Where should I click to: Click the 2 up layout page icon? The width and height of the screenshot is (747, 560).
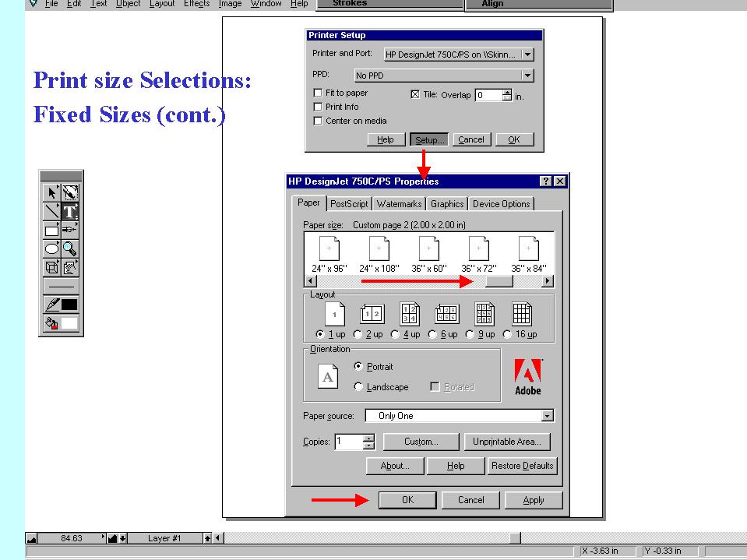(x=372, y=314)
